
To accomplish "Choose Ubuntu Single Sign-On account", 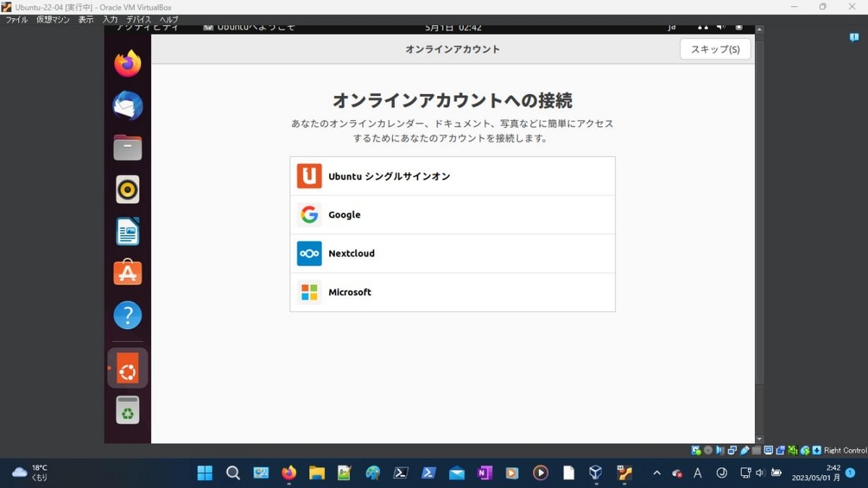I will (453, 176).
